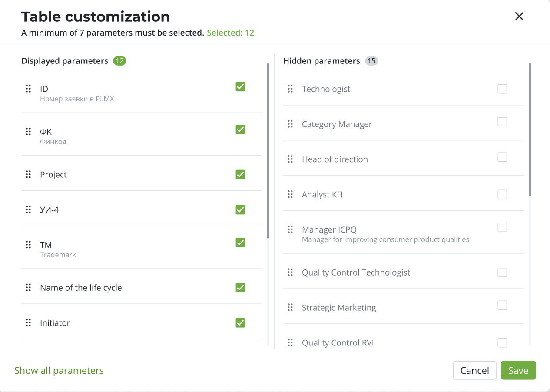
Task: Disable the TM Trademark checkbox
Action: (x=240, y=243)
